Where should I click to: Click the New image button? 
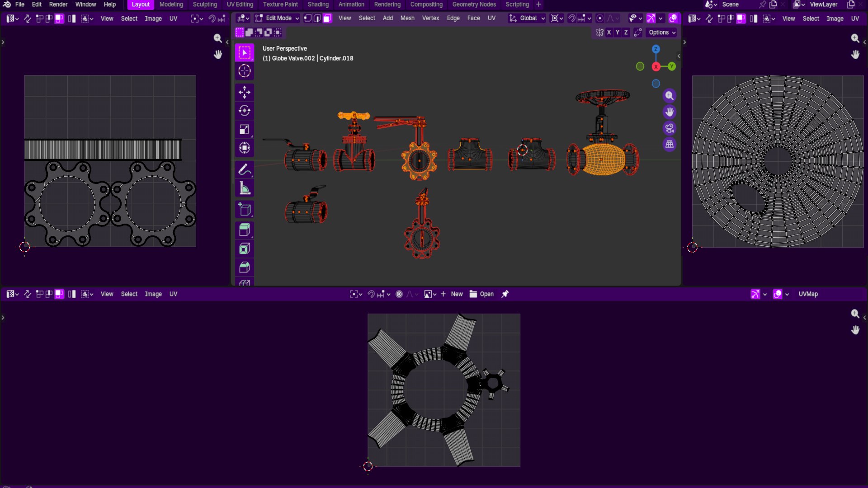point(452,294)
